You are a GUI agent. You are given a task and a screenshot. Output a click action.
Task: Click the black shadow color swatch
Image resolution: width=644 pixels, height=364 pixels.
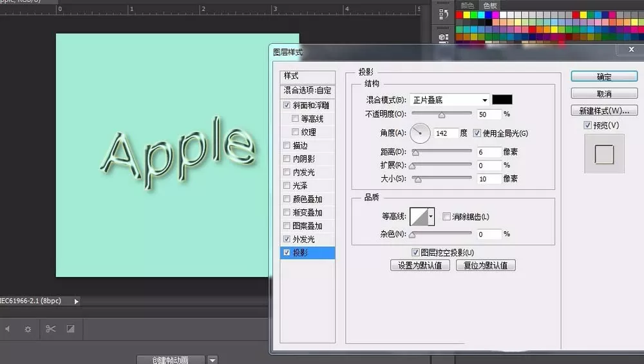click(x=502, y=100)
